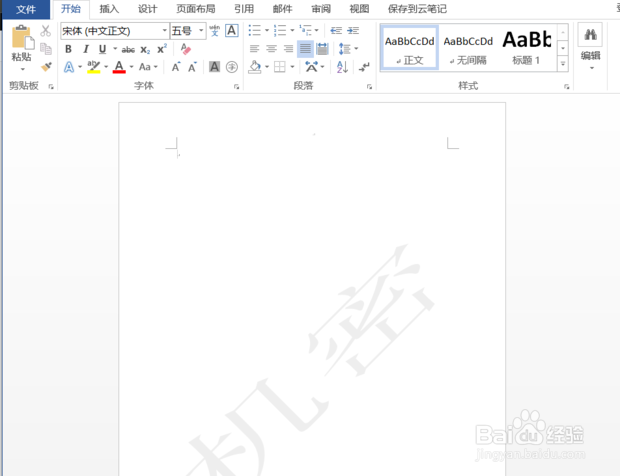620x476 pixels.
Task: Click the Bullets list icon
Action: coord(254,30)
